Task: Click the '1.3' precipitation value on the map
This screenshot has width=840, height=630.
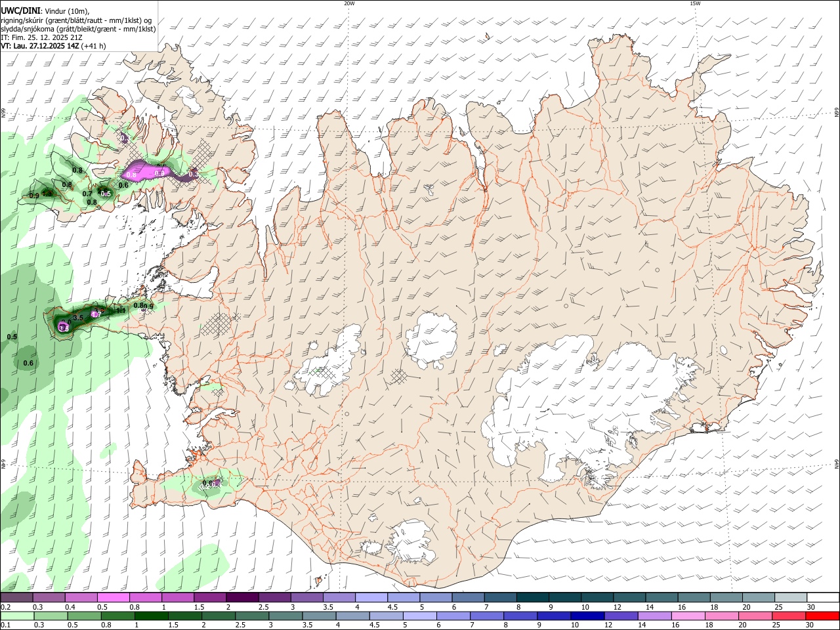Action: pos(48,194)
